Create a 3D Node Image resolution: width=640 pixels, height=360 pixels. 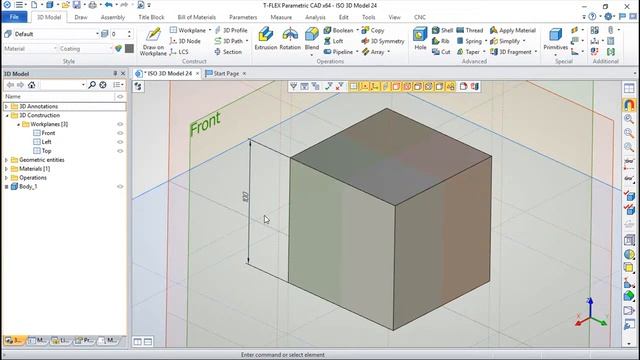coord(185,41)
